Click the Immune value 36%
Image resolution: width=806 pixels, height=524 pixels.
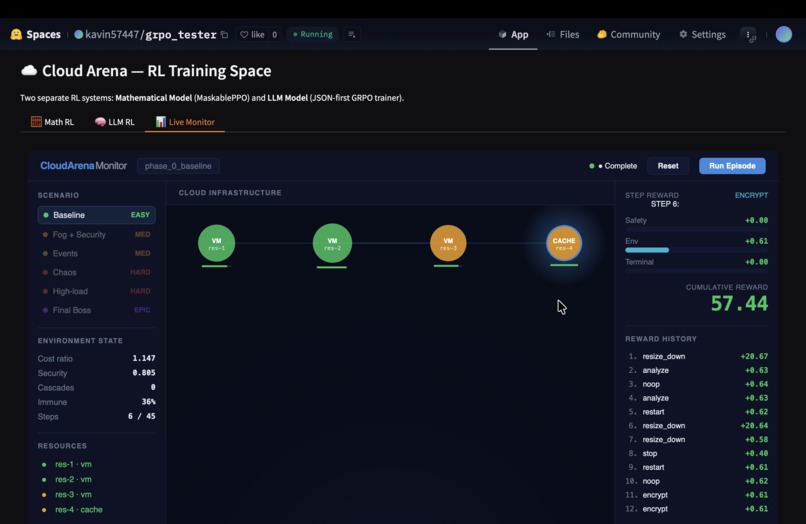pos(149,402)
